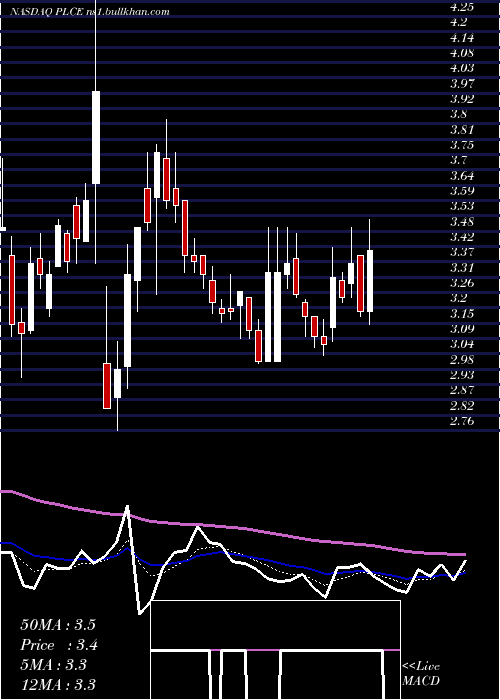Click the 3.75 price axis label
The height and width of the screenshot is (700, 500).
click(x=462, y=145)
